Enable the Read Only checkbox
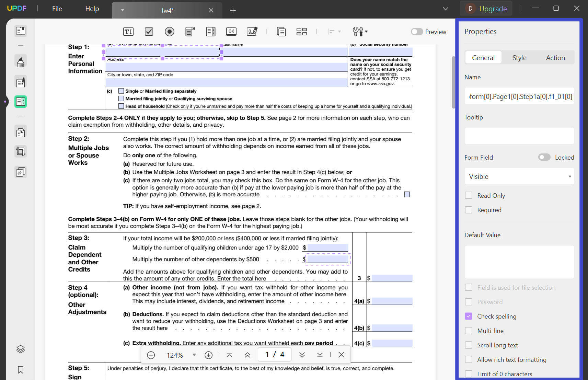 coord(469,195)
